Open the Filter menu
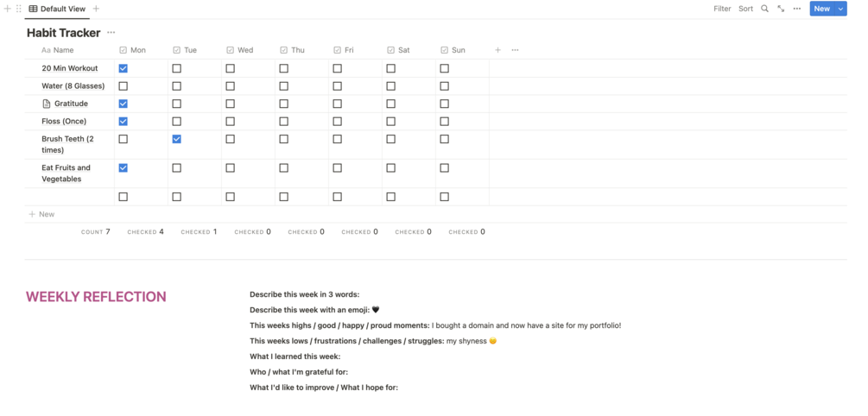Viewport: 868px width, 416px height. (x=722, y=9)
